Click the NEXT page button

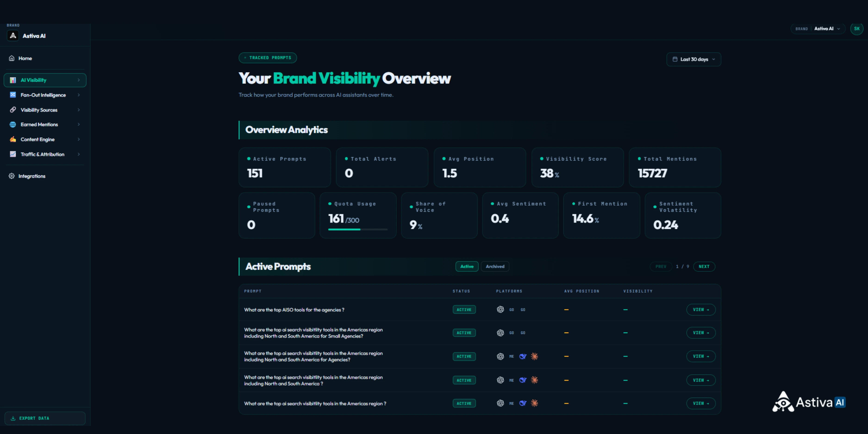tap(704, 266)
